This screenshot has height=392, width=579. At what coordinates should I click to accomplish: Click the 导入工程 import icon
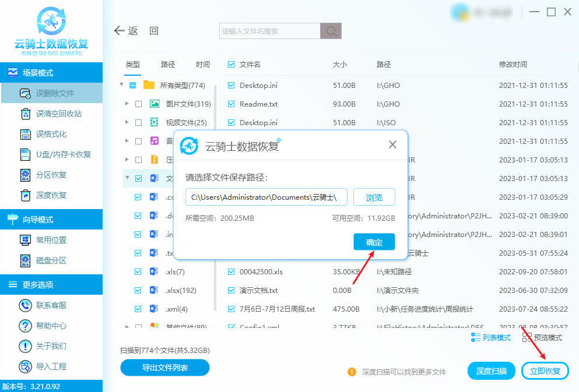point(25,366)
